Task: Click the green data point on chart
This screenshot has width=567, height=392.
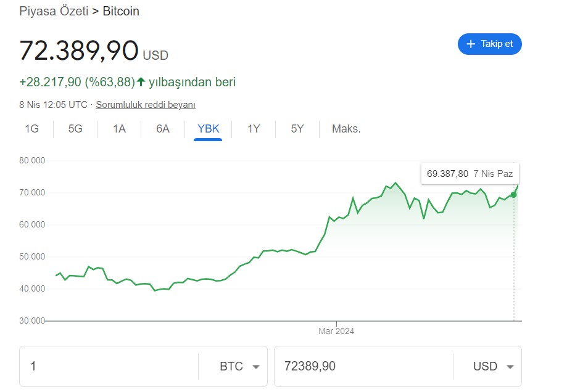Action: 514,195
